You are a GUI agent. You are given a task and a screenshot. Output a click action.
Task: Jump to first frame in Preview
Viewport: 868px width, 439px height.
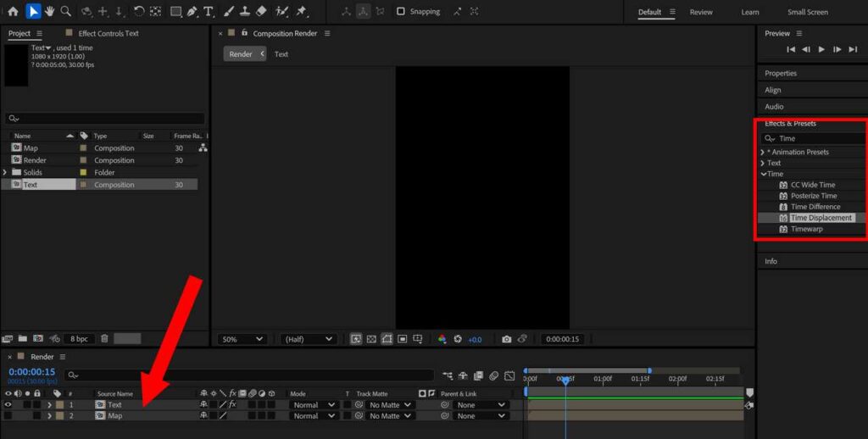click(791, 49)
